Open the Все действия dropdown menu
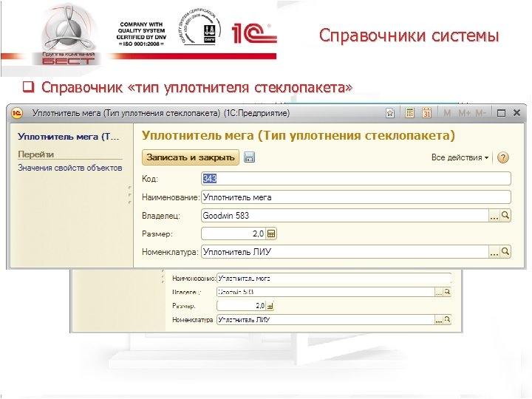 coord(460,157)
